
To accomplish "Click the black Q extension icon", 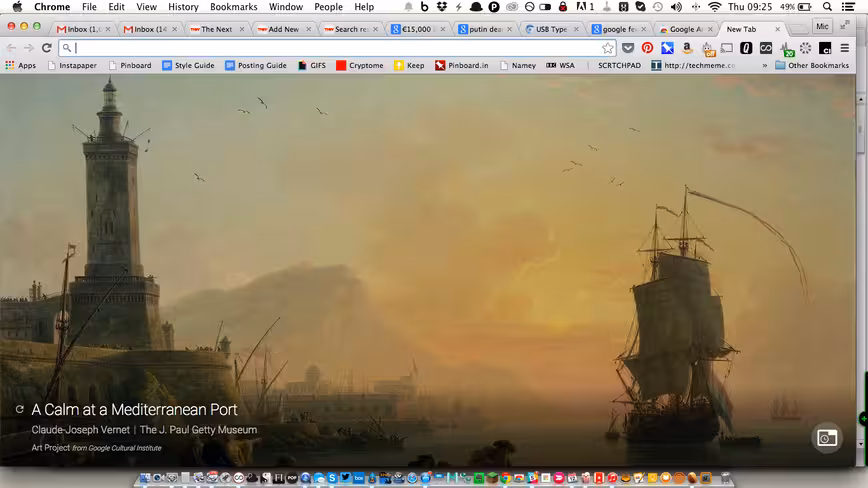I will coord(746,48).
